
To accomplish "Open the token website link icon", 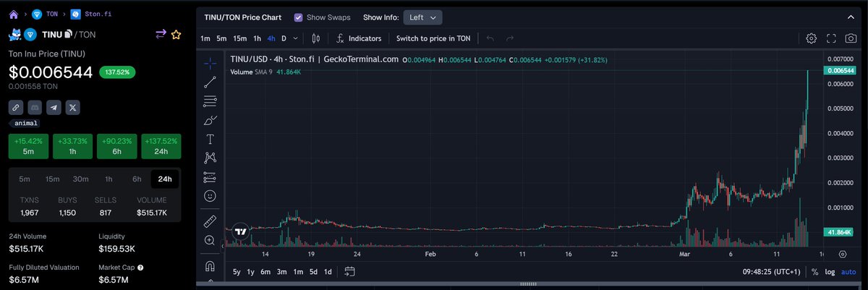I will (x=16, y=107).
